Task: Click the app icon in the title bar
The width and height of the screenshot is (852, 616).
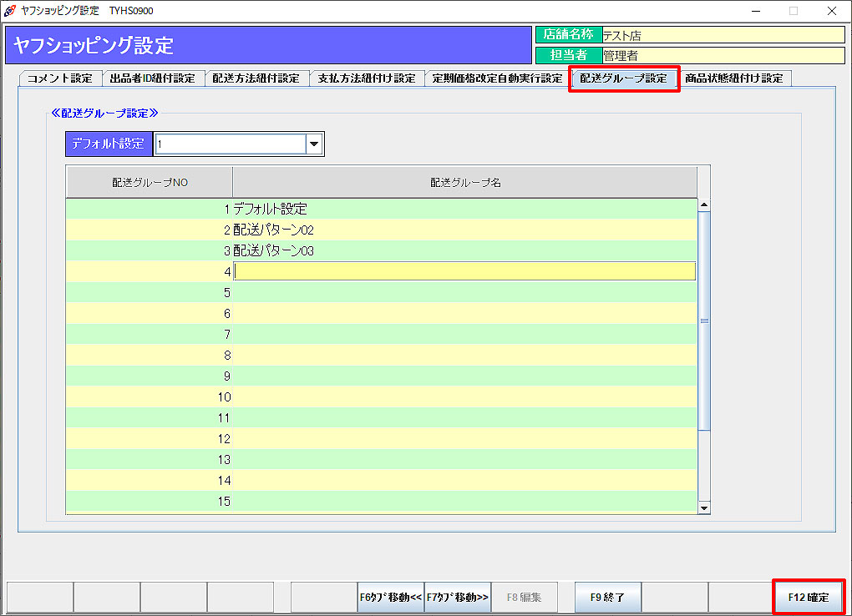Action: coord(10,11)
